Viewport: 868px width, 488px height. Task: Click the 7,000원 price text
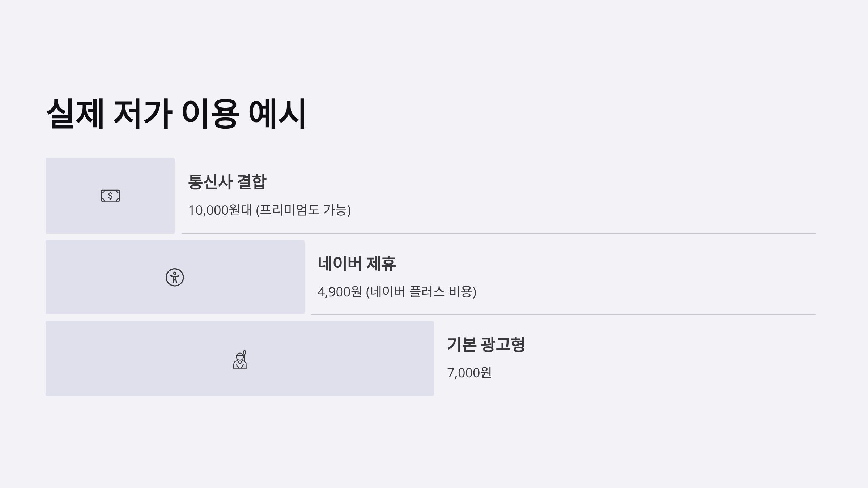(469, 373)
